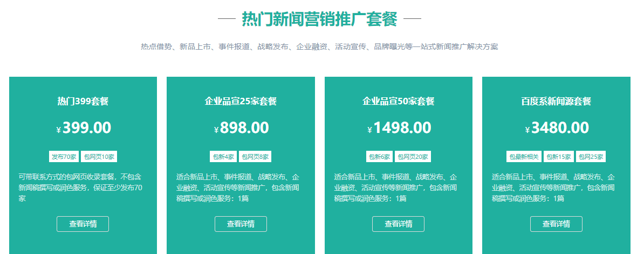Click the ¥399.00 price
644x254 pixels.
click(84, 128)
